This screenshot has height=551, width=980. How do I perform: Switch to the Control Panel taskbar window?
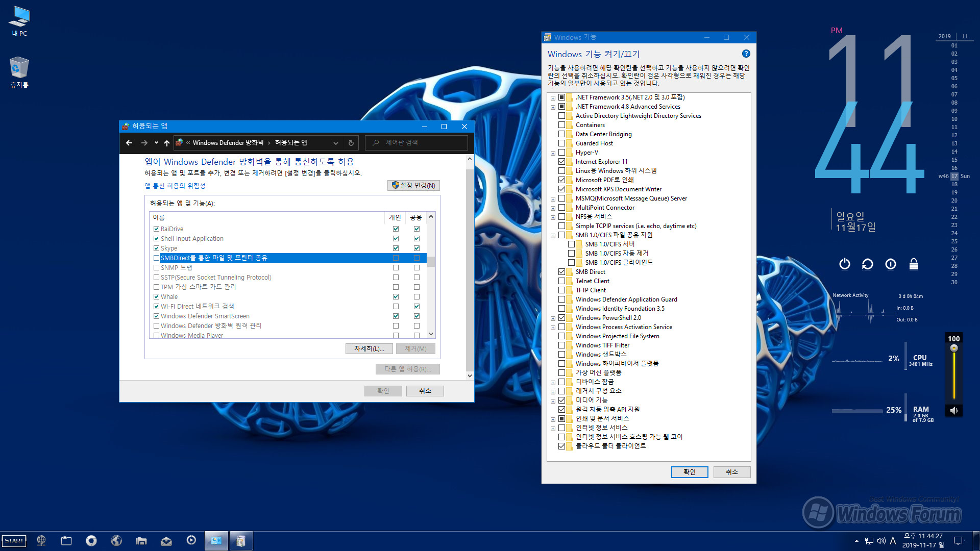point(216,541)
